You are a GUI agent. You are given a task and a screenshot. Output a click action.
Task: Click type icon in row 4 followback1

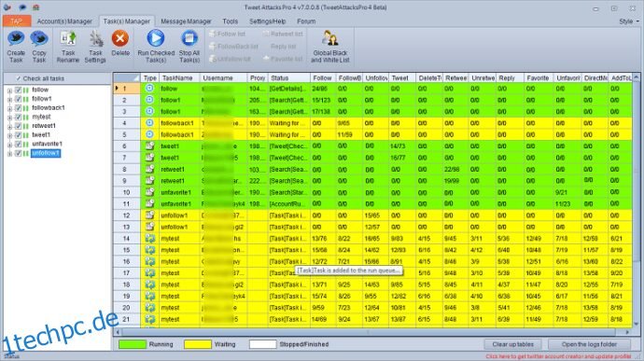pyautogui.click(x=149, y=123)
